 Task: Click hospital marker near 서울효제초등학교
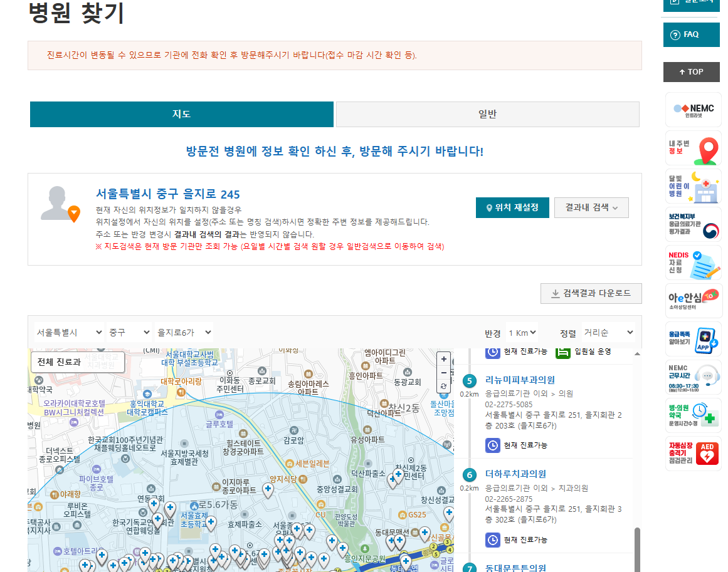[211, 523]
